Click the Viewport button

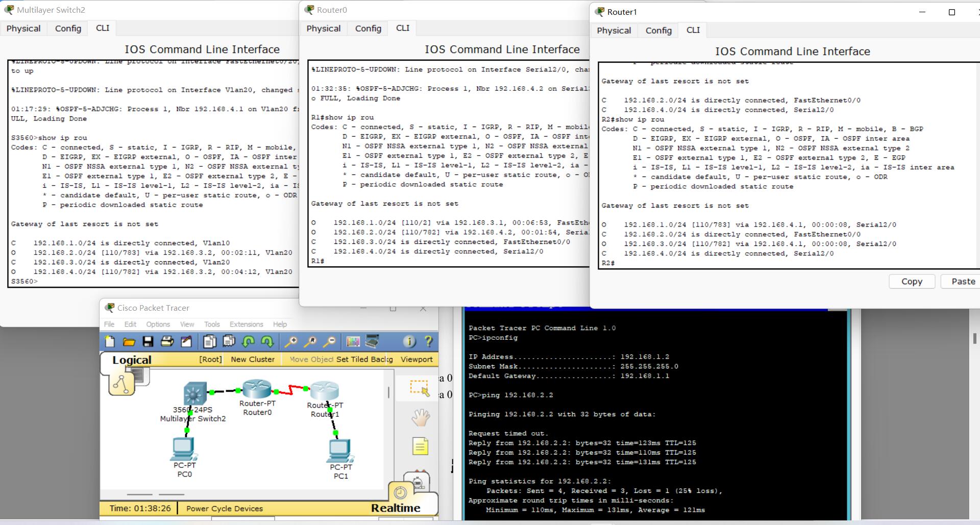click(x=416, y=359)
